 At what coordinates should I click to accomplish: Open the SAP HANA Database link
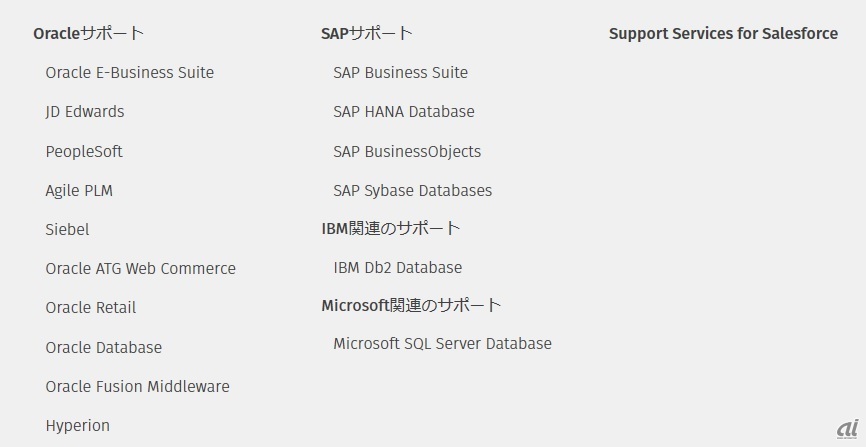[x=403, y=112]
